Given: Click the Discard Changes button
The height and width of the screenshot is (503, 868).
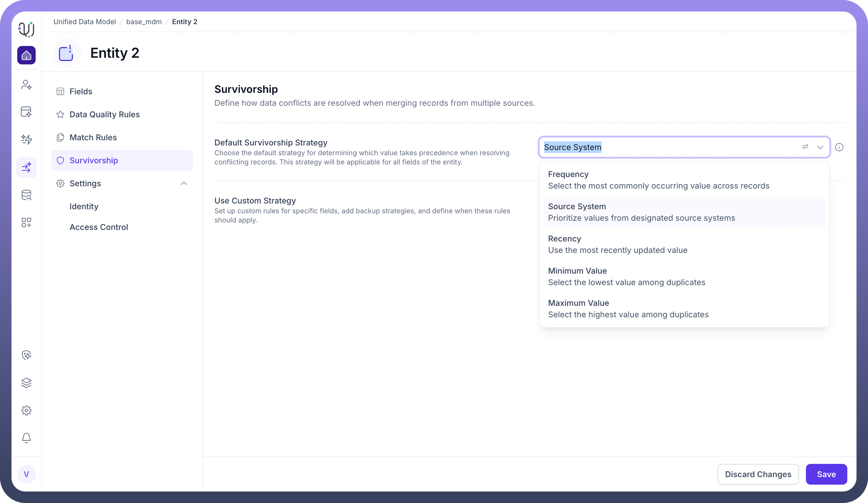Looking at the screenshot, I should 758,474.
